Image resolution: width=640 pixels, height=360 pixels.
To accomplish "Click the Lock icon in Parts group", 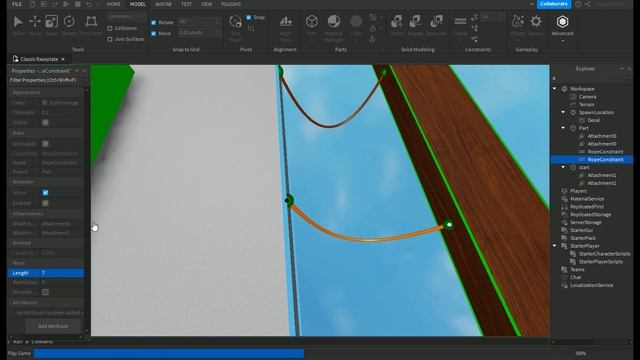I will pyautogui.click(x=372, y=28).
